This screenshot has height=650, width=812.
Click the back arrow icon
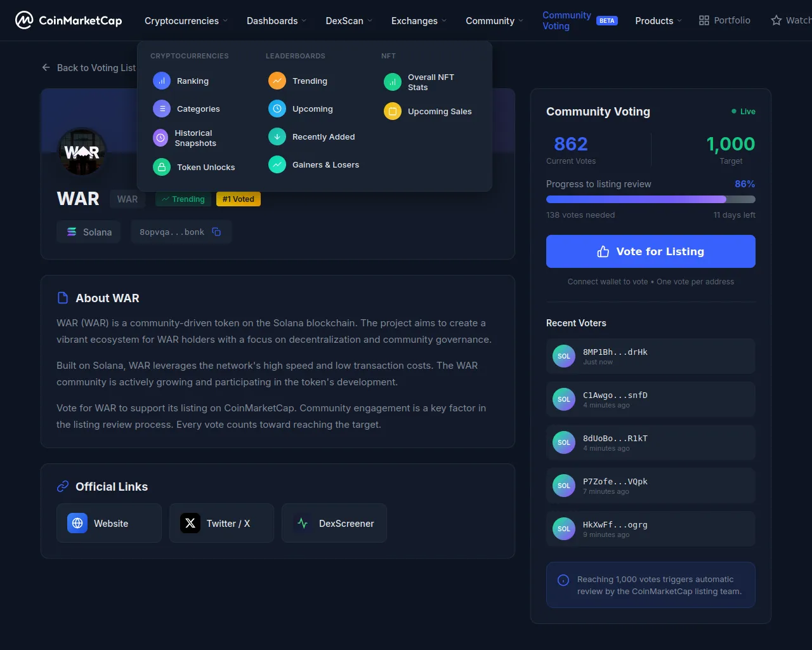pos(46,67)
